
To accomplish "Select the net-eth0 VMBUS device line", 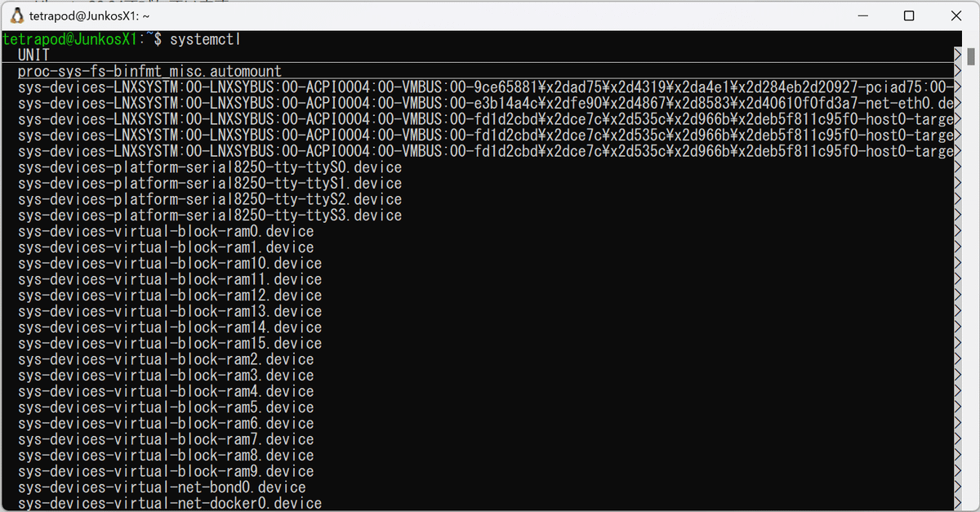I will point(327,102).
